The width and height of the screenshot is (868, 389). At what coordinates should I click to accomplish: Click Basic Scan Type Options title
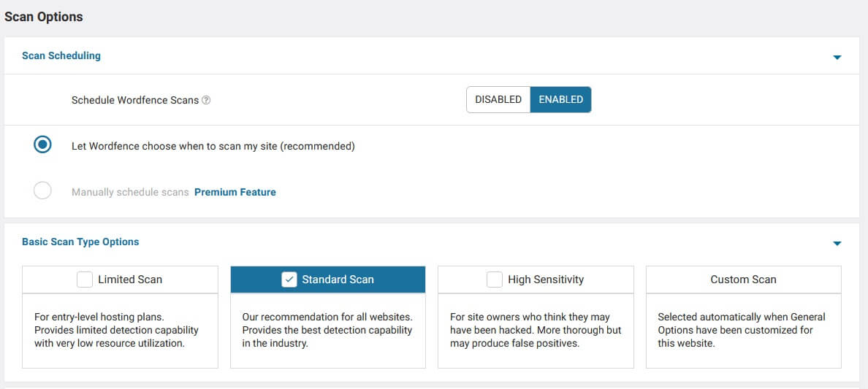pyautogui.click(x=80, y=242)
